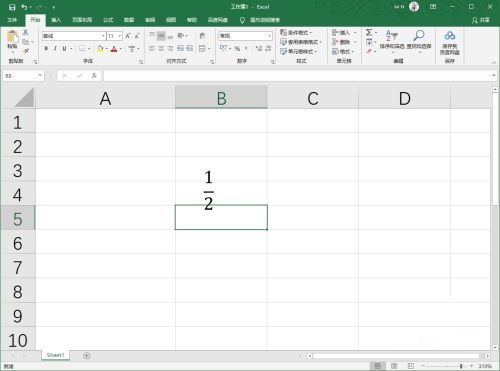Collapse the ribbon with the caret
This screenshot has height=371, width=500.
494,62
